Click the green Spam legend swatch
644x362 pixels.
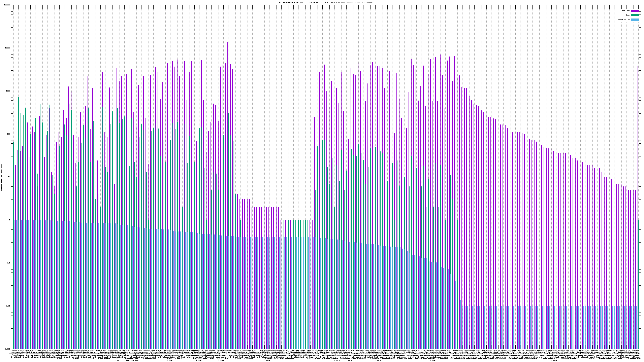point(635,15)
